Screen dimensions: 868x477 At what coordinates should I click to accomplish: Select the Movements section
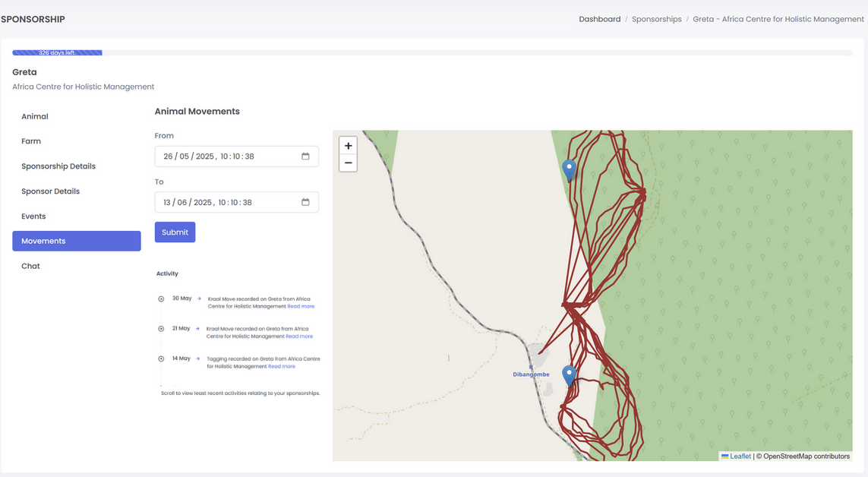point(77,241)
